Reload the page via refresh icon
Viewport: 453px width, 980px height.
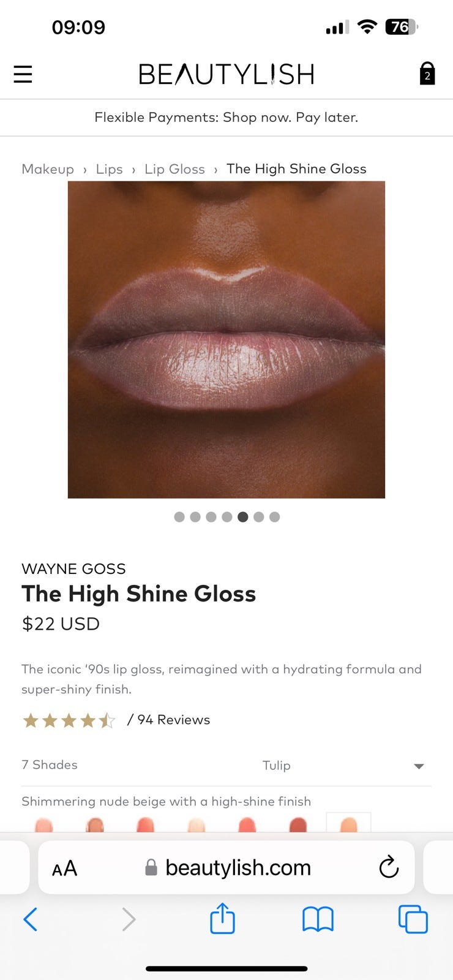(389, 867)
